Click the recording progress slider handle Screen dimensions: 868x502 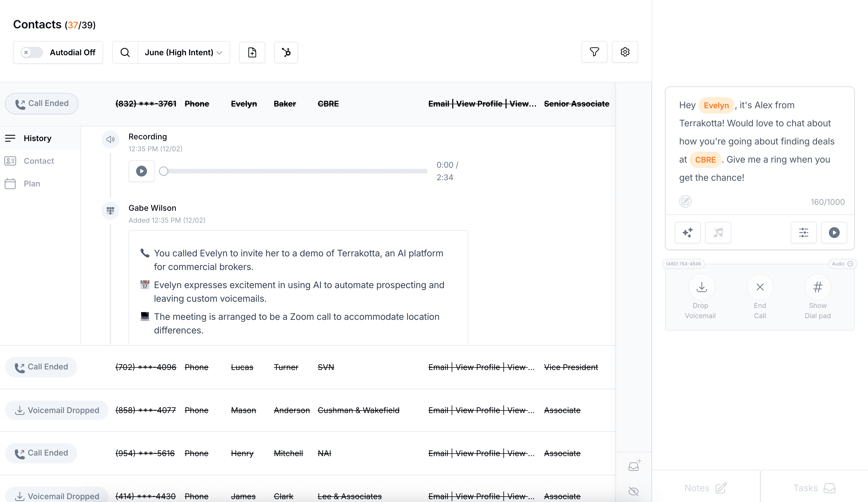coord(164,171)
